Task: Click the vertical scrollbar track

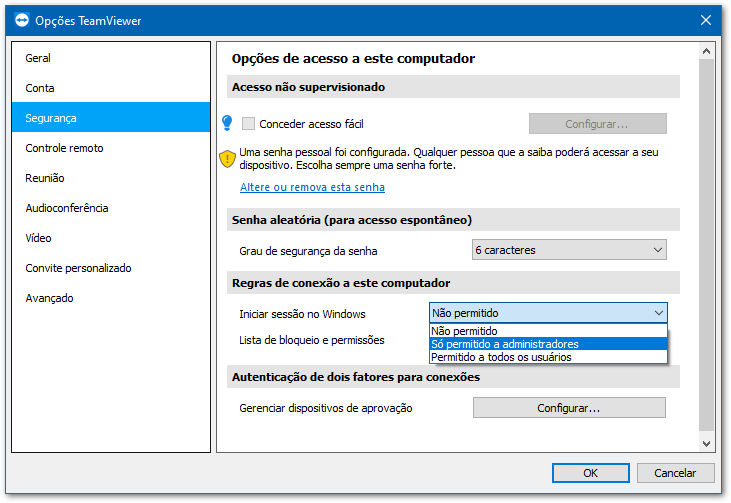Action: point(706,247)
